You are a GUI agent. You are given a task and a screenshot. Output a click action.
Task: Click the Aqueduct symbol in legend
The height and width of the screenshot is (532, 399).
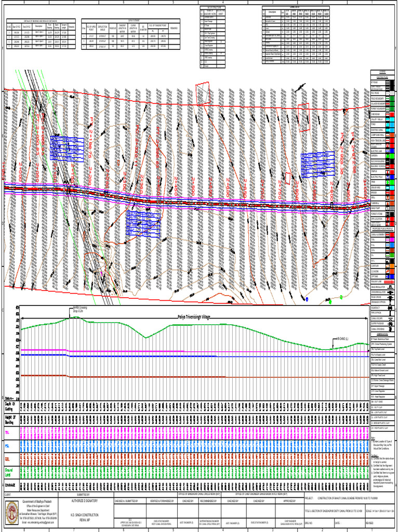tap(390, 308)
